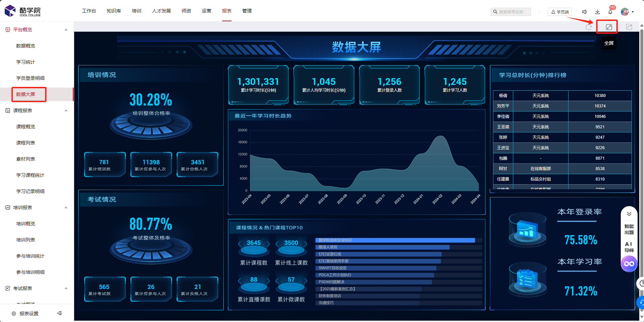This screenshot has width=644, height=322.
Task: Click the 考试报表 section icon
Action: [8, 288]
